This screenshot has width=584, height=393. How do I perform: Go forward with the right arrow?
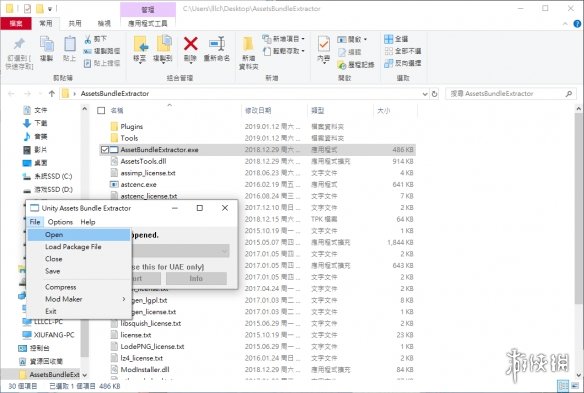[27, 94]
